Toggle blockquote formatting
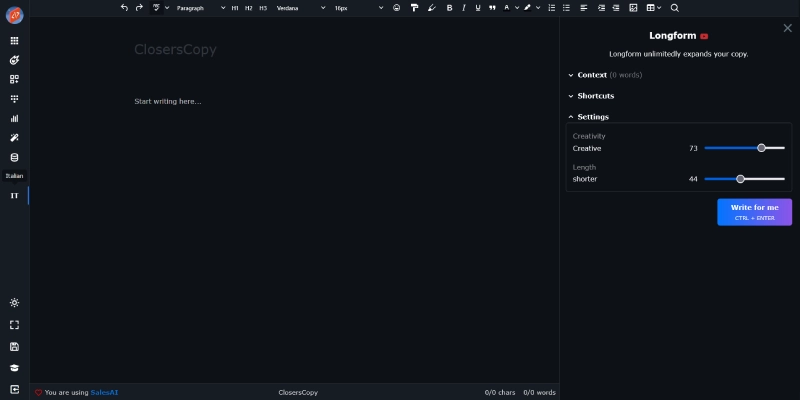 [x=492, y=8]
